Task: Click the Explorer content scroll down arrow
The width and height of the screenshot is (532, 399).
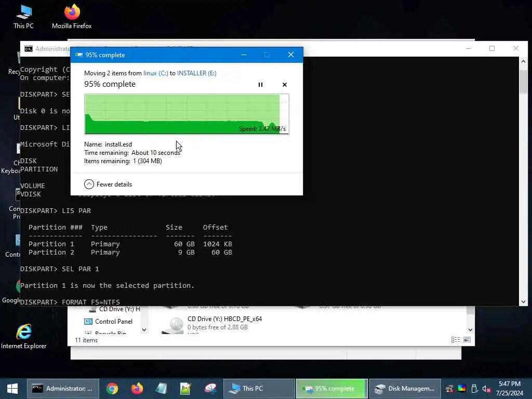Action: 470,329
